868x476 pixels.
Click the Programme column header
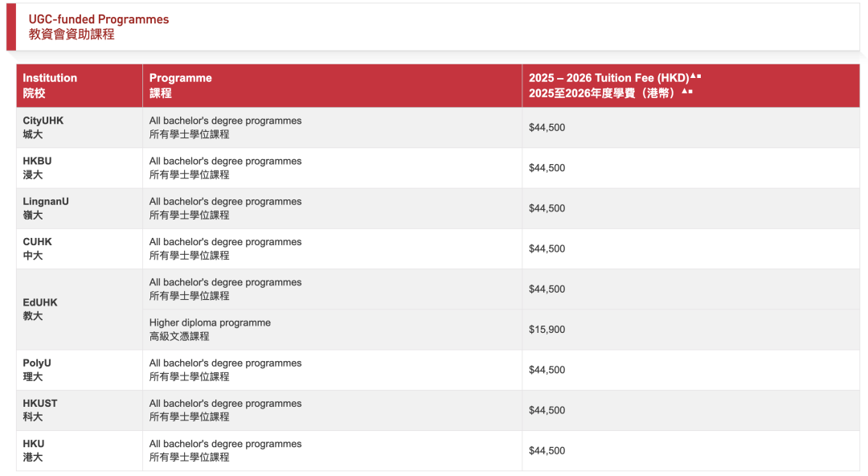coord(332,85)
